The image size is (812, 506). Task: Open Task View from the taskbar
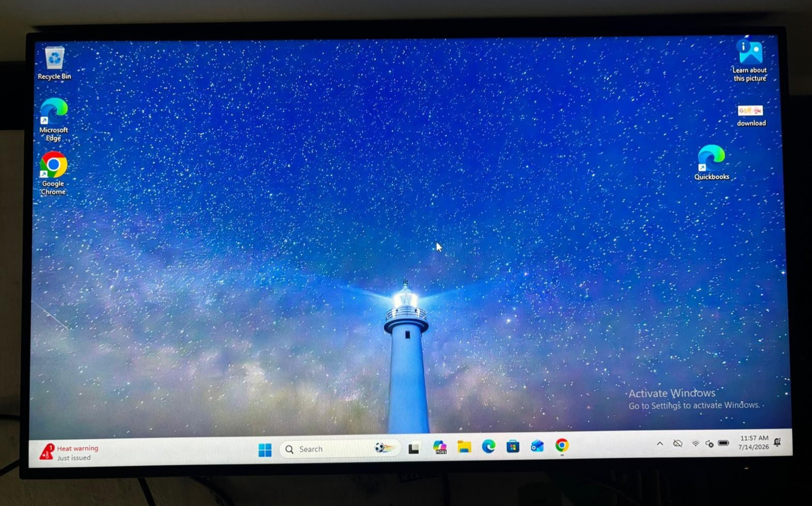[x=414, y=448]
